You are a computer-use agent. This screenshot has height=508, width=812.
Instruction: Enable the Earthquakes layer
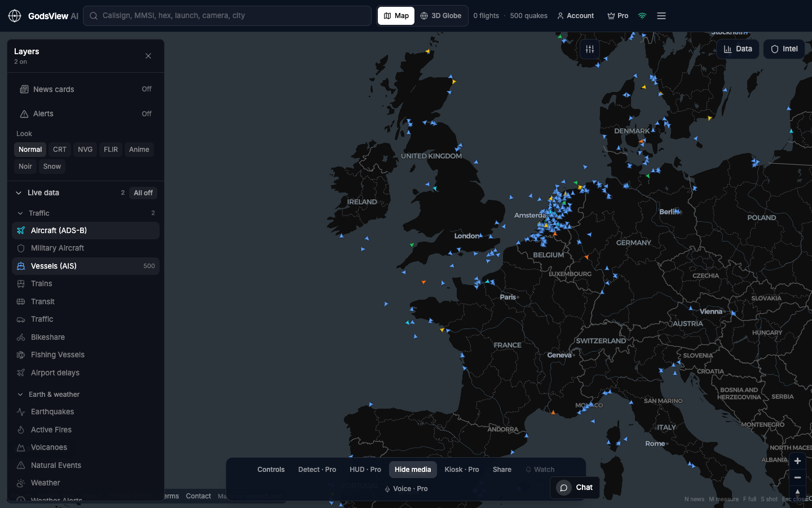[x=86, y=412]
